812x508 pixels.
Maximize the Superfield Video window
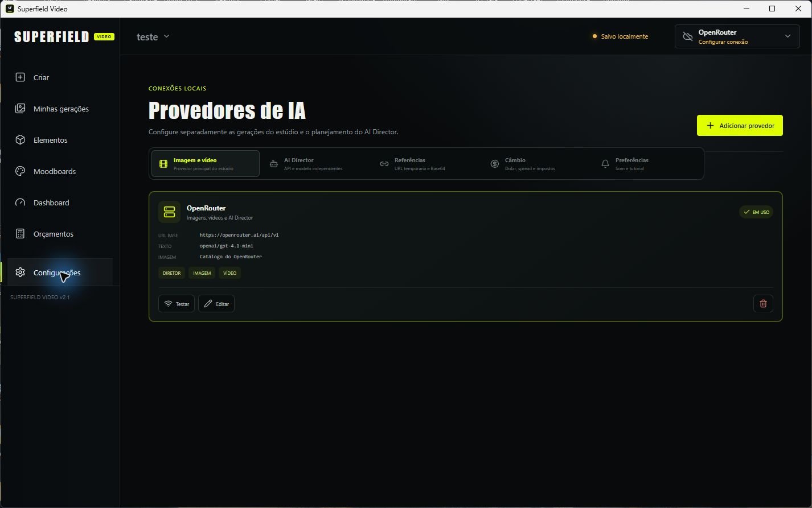click(x=772, y=9)
